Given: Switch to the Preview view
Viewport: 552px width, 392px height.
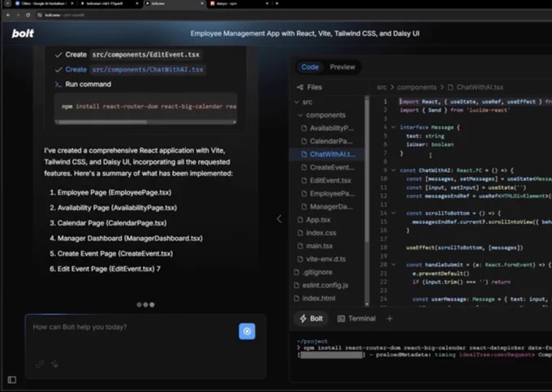Looking at the screenshot, I should pos(343,67).
